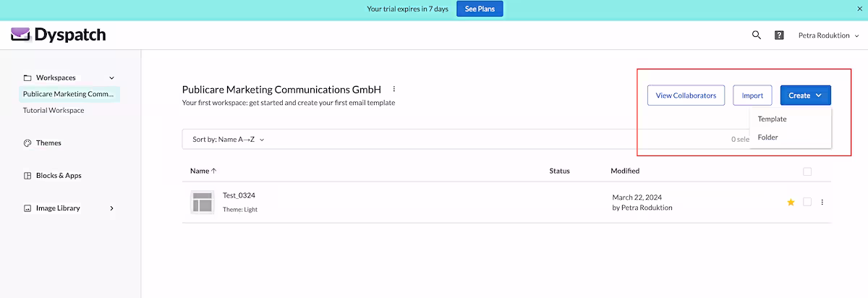Click Image Library label in sidebar
The width and height of the screenshot is (868, 298).
[x=58, y=208]
